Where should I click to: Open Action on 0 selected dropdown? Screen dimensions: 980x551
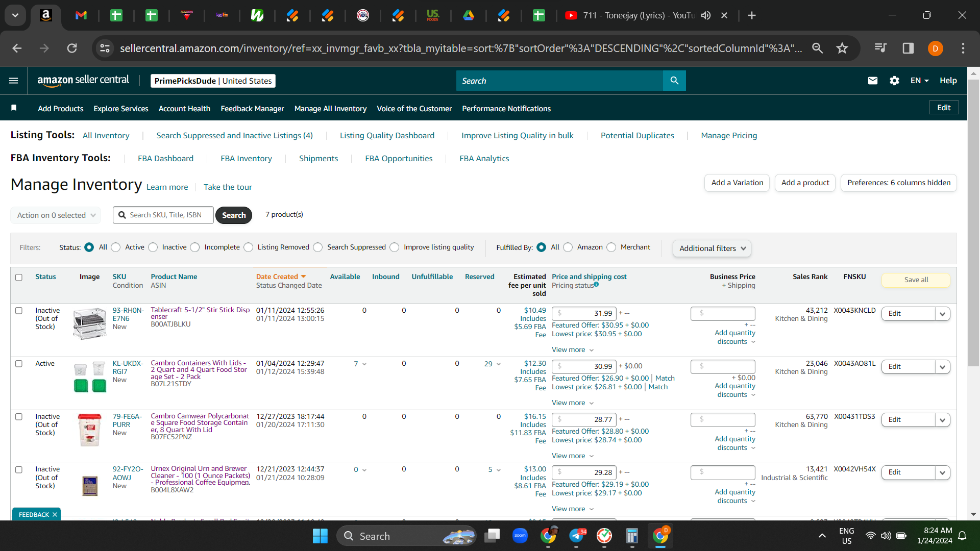tap(56, 215)
